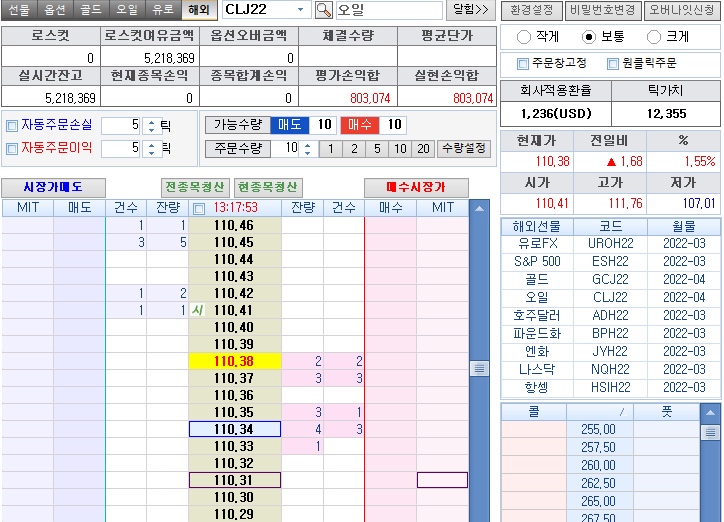This screenshot has height=522, width=724.
Task: Click the 매수시장가 market buy button
Action: 415,187
